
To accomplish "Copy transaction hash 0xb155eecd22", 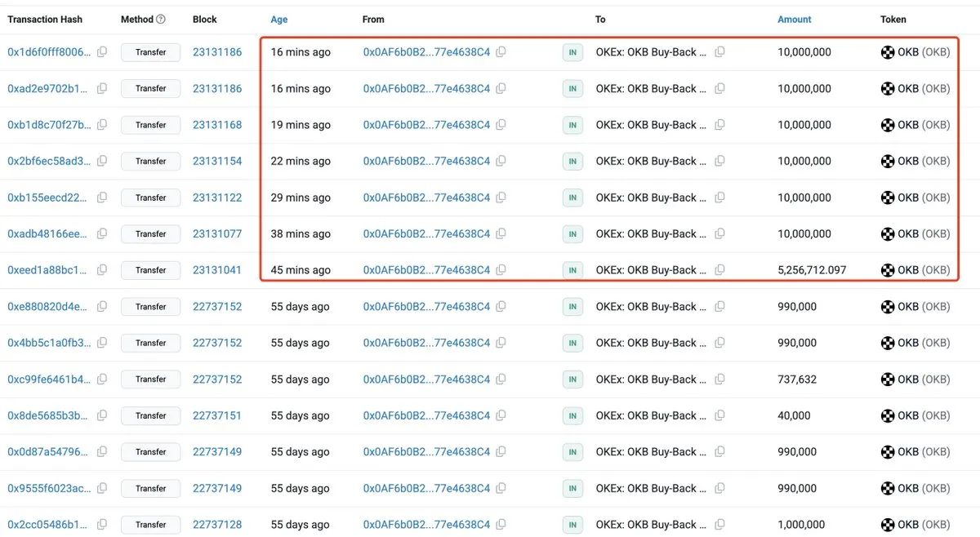I will tap(102, 197).
